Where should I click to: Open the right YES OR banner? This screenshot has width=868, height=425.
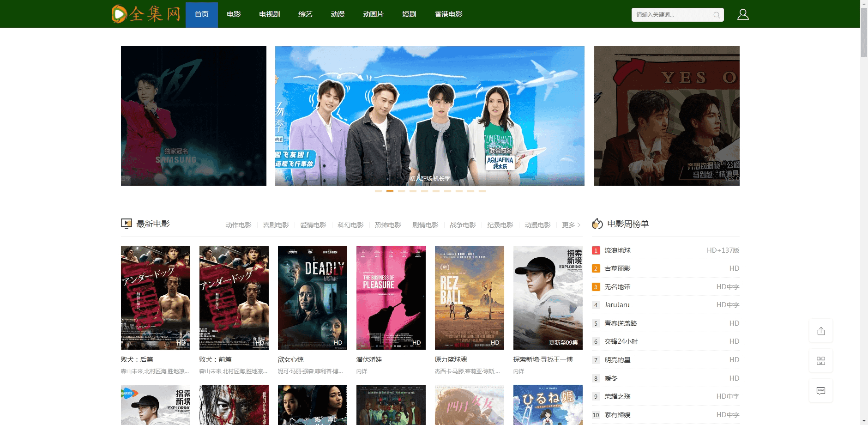point(667,116)
